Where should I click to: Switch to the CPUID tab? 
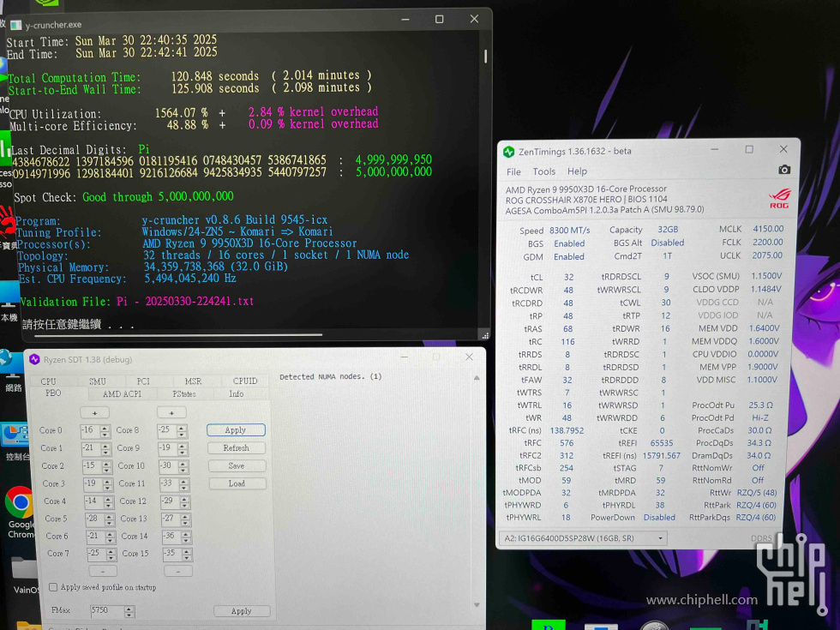(x=245, y=381)
